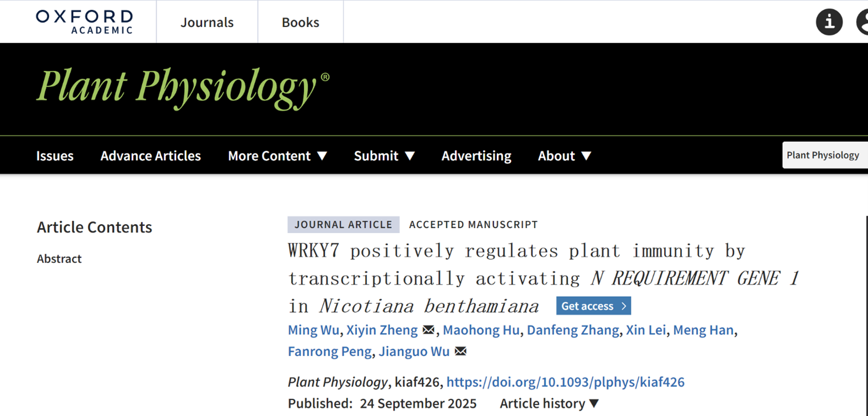Image resolution: width=868 pixels, height=416 pixels.
Task: Open the Books tab
Action: tap(300, 22)
